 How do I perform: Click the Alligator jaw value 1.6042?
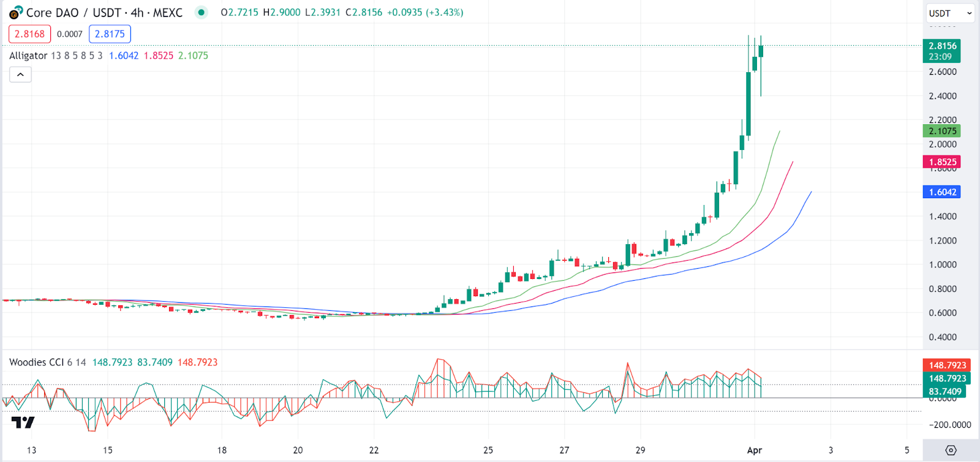[x=124, y=56]
